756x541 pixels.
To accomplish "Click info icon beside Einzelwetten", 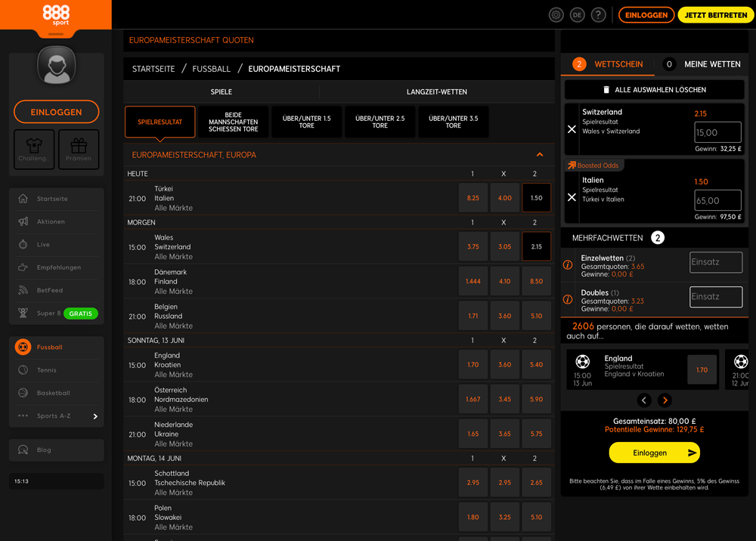I will point(568,265).
